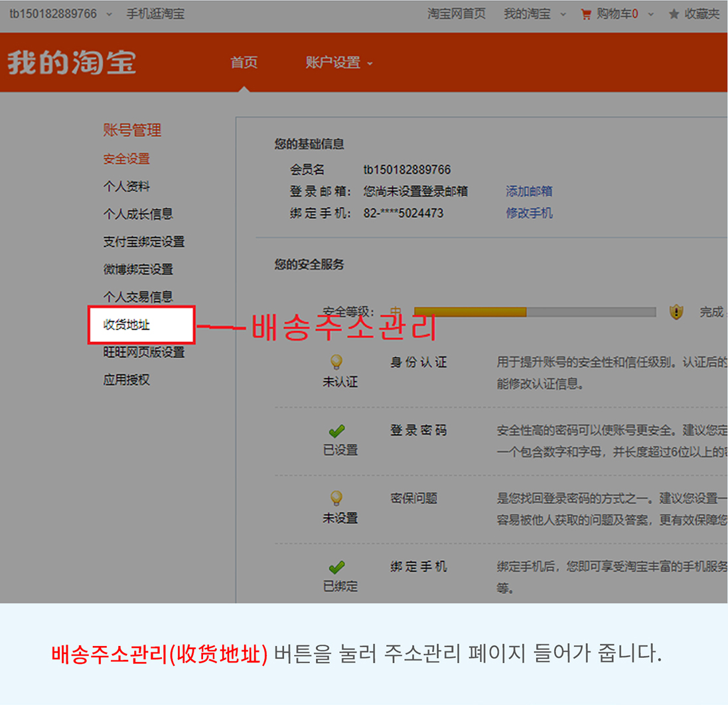Click the 安全等级 progress bar
728x705 pixels.
click(x=535, y=311)
